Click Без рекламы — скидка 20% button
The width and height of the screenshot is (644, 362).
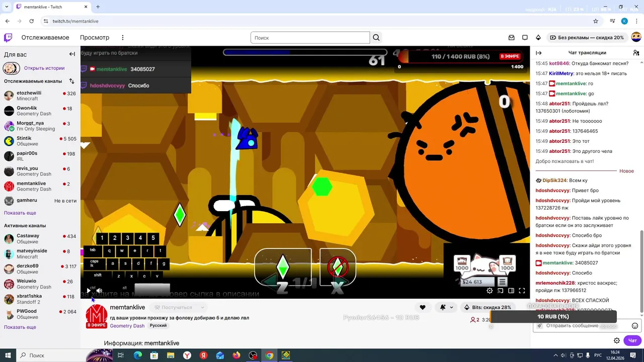coord(587,38)
